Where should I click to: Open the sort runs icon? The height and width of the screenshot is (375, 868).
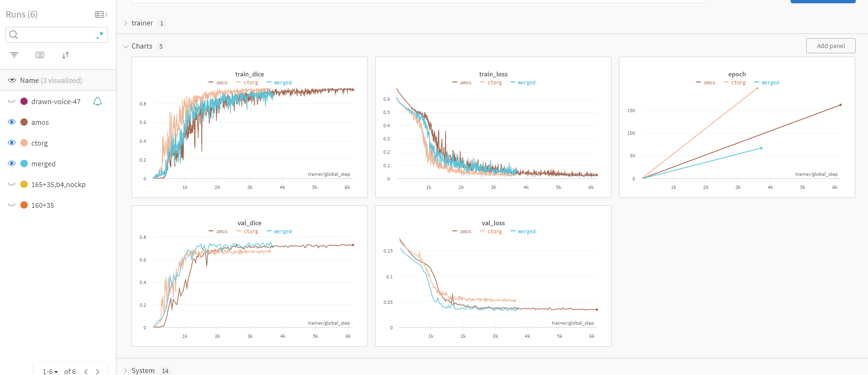point(66,55)
